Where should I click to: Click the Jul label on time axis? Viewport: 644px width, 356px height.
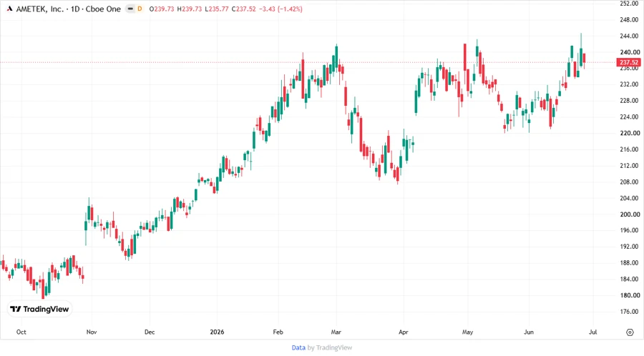pos(592,332)
